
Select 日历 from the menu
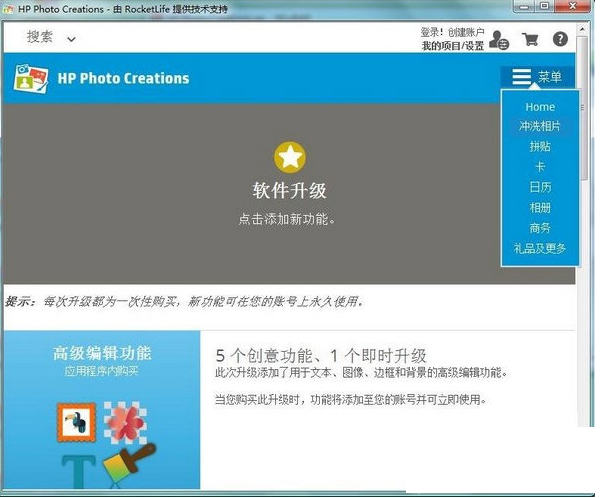click(540, 187)
